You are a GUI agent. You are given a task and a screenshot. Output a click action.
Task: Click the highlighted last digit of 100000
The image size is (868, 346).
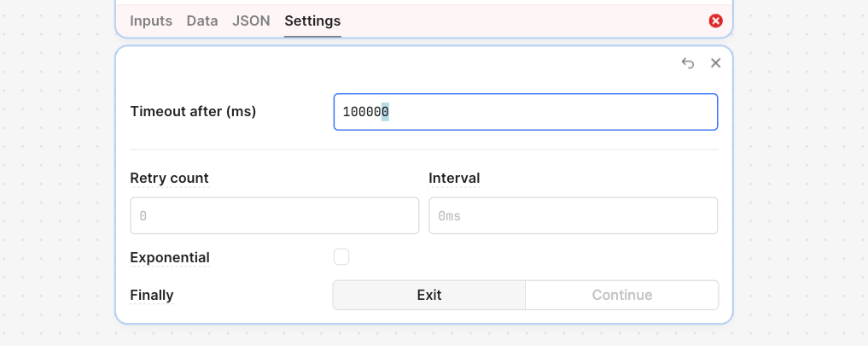[385, 112]
